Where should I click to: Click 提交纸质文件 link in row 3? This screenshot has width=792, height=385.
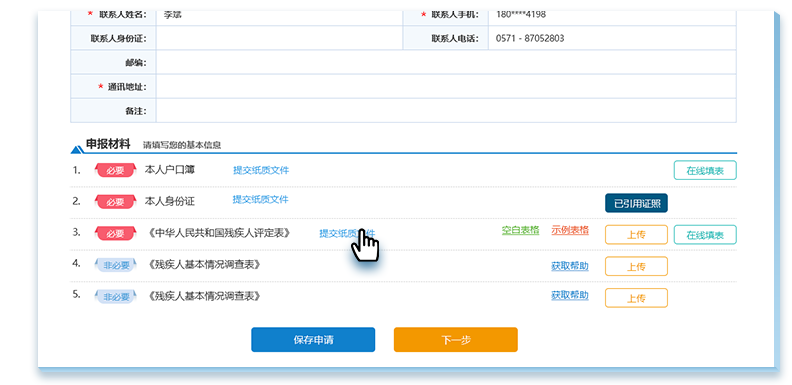click(348, 233)
